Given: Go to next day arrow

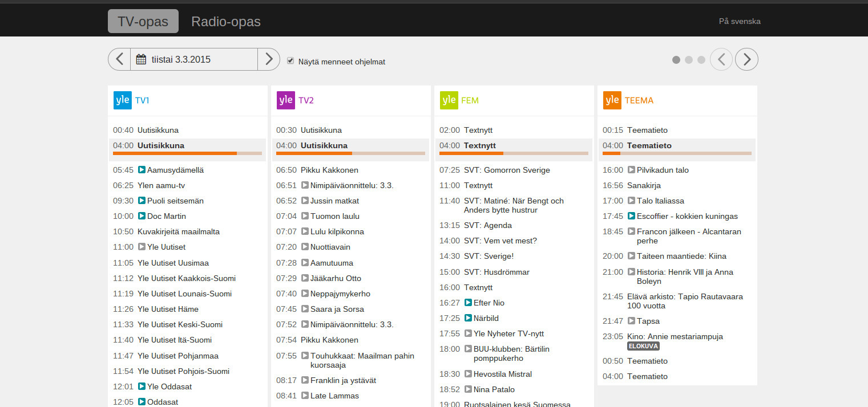Looking at the screenshot, I should (269, 59).
